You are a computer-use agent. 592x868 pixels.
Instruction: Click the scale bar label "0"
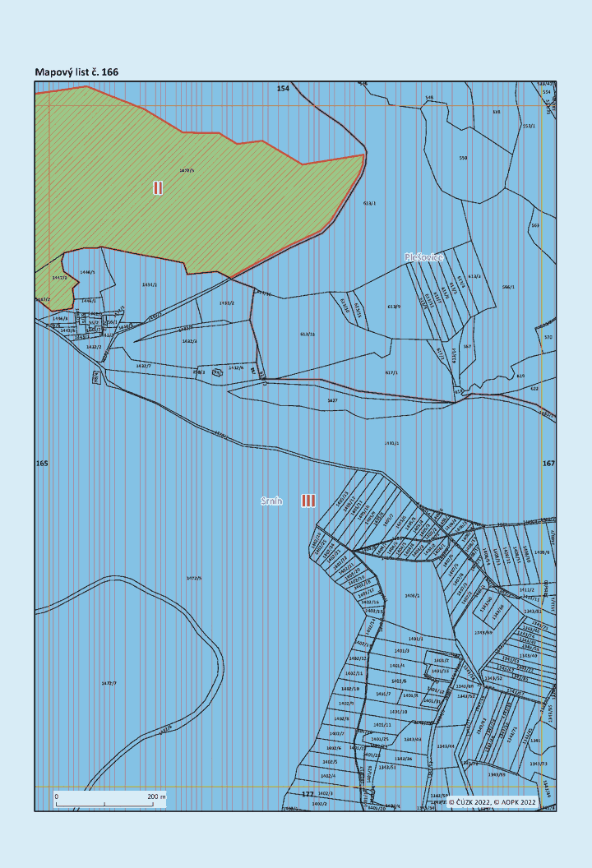56,796
